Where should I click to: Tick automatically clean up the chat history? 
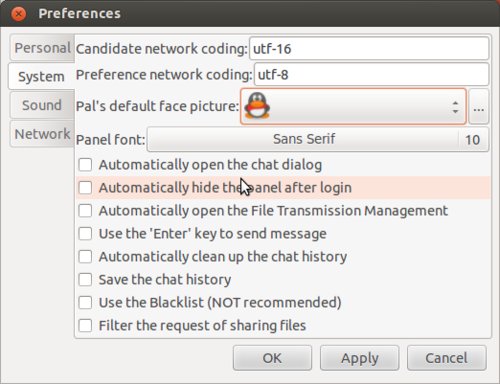point(85,257)
